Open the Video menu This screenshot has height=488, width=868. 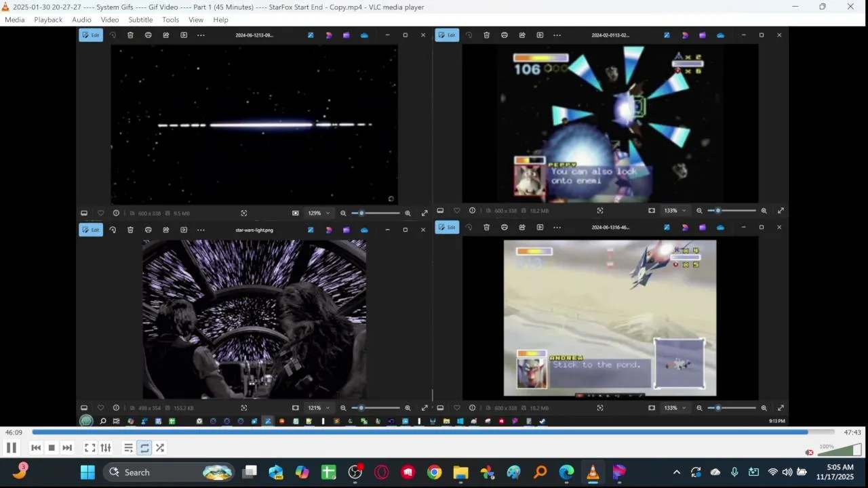click(x=110, y=20)
